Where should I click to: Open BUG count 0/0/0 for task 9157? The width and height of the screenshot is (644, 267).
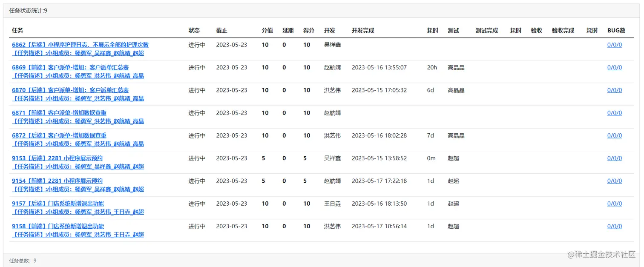(615, 204)
